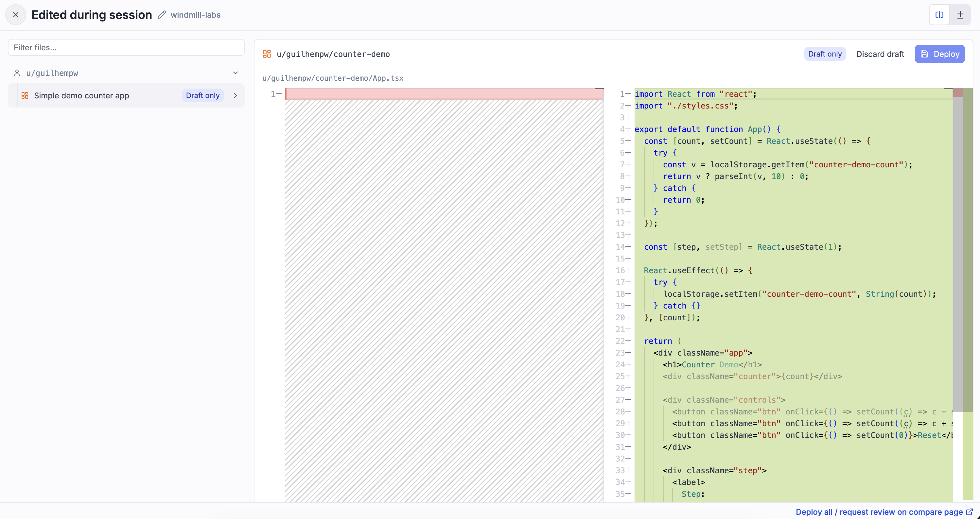Close the Edited during session panel
This screenshot has height=519, width=980.
point(16,15)
